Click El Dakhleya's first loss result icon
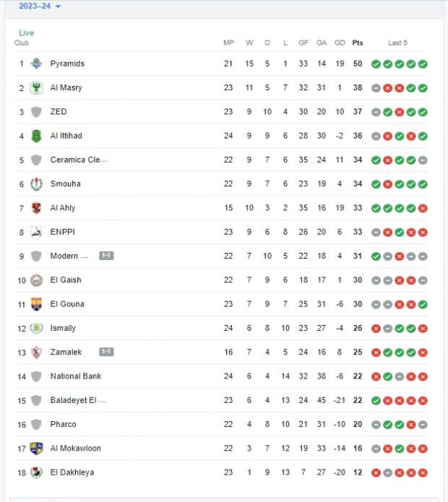Image resolution: width=448 pixels, height=502 pixels. [x=376, y=472]
